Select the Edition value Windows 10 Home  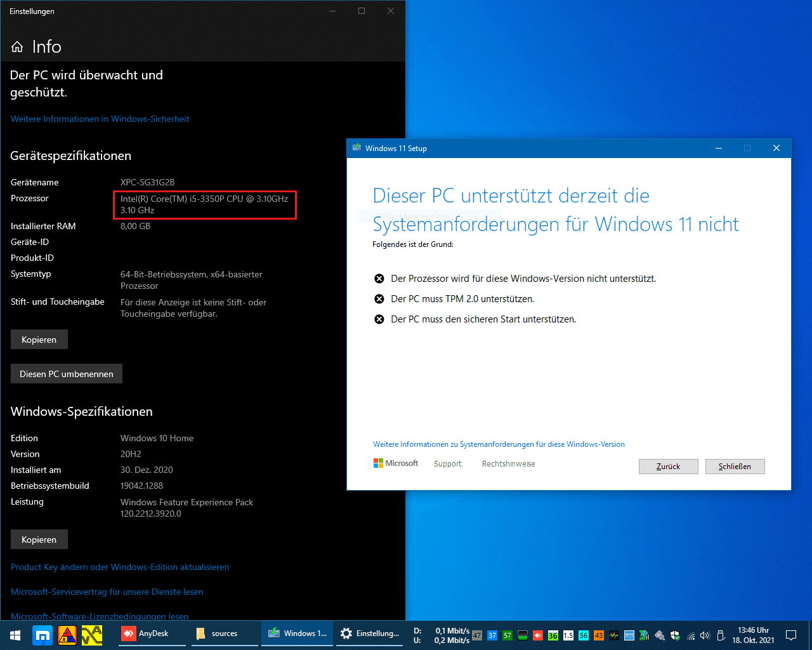[157, 438]
